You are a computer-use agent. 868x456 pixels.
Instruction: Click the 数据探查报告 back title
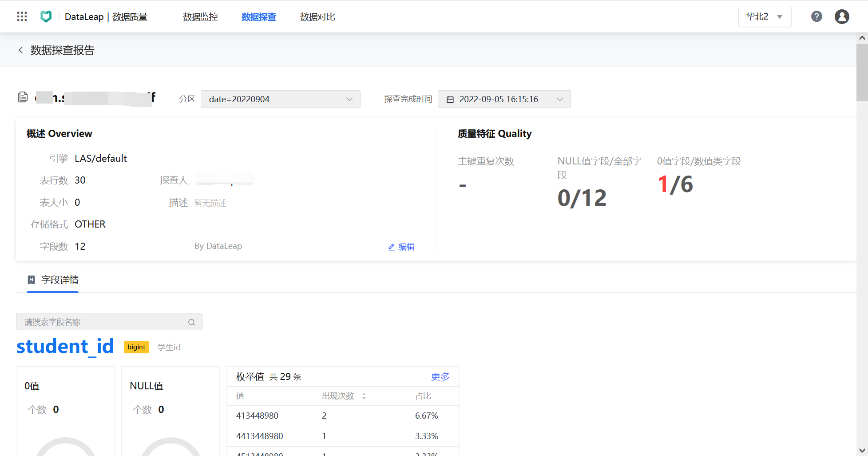(63, 50)
